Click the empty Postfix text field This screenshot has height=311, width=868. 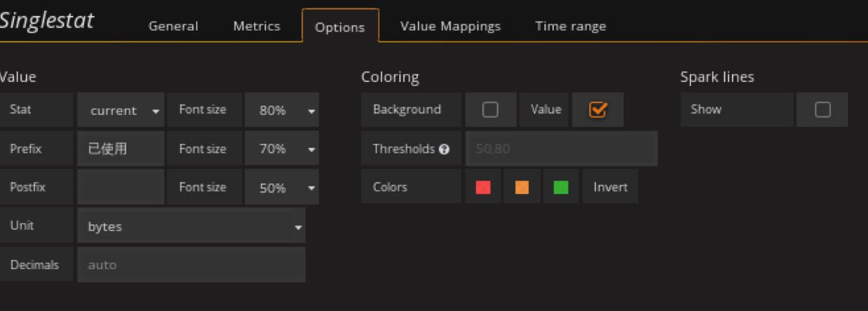(x=121, y=188)
